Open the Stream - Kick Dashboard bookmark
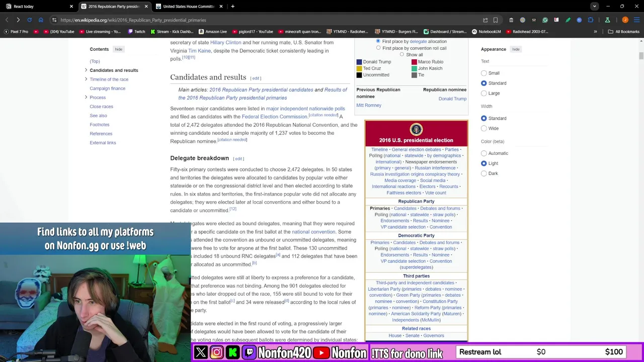 coord(171,32)
